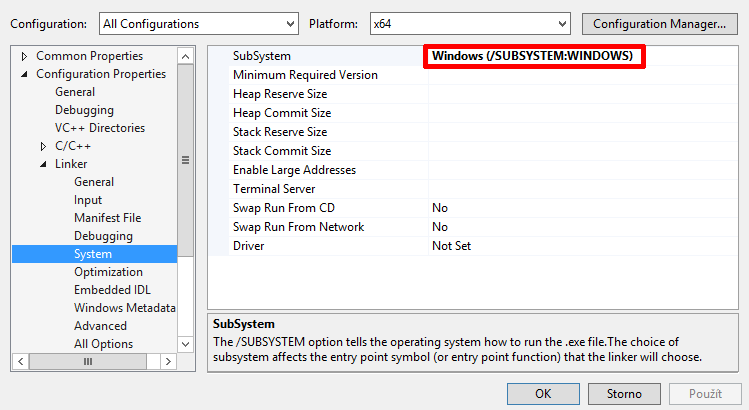Open the Configuration dropdown
The height and width of the screenshot is (410, 749).
pyautogui.click(x=198, y=23)
